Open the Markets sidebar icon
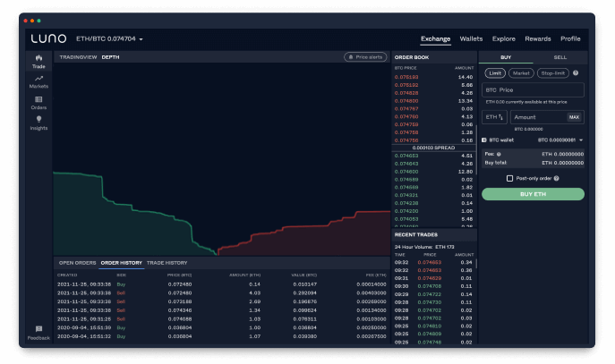 pyautogui.click(x=38, y=82)
